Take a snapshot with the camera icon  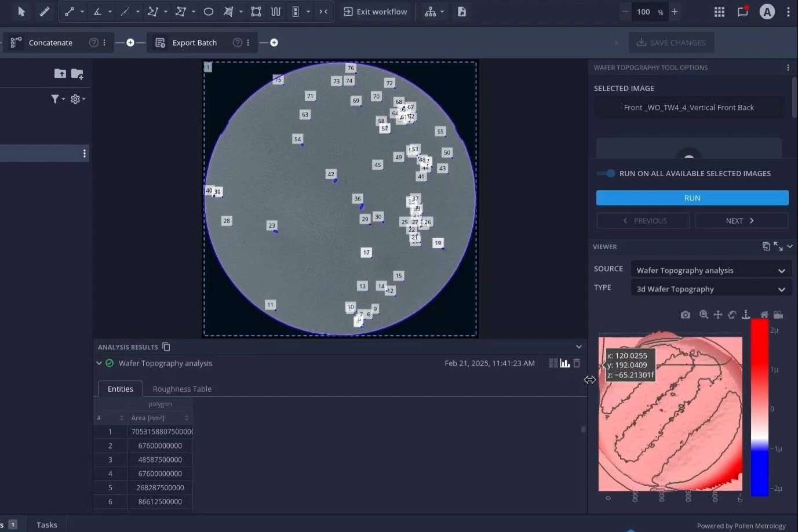point(686,315)
